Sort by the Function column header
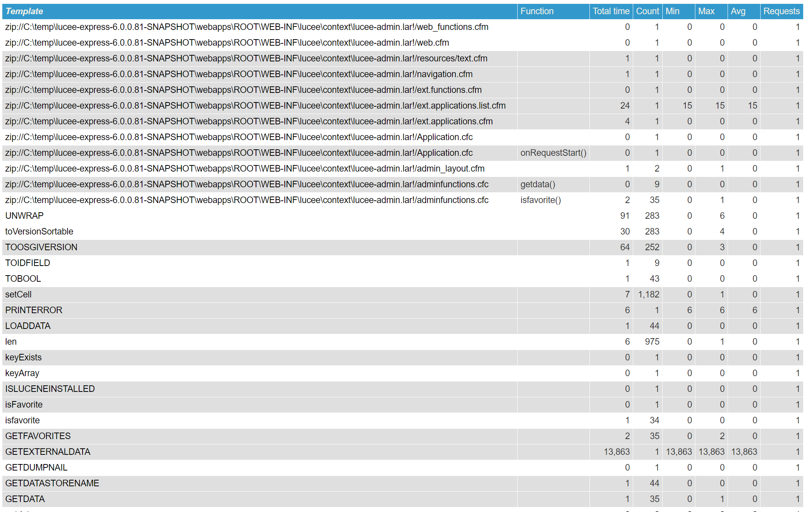Image resolution: width=812 pixels, height=512 pixels. click(x=536, y=11)
